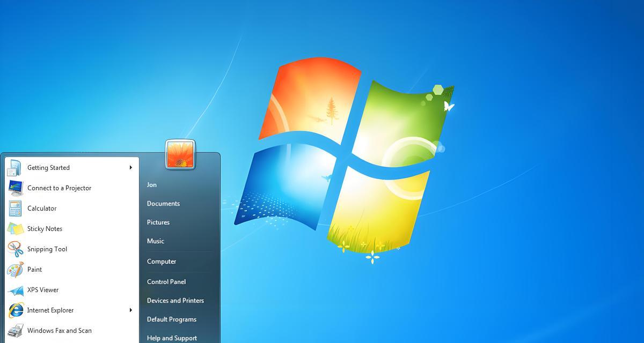Open Help and Support
This screenshot has height=343, width=644.
point(172,338)
